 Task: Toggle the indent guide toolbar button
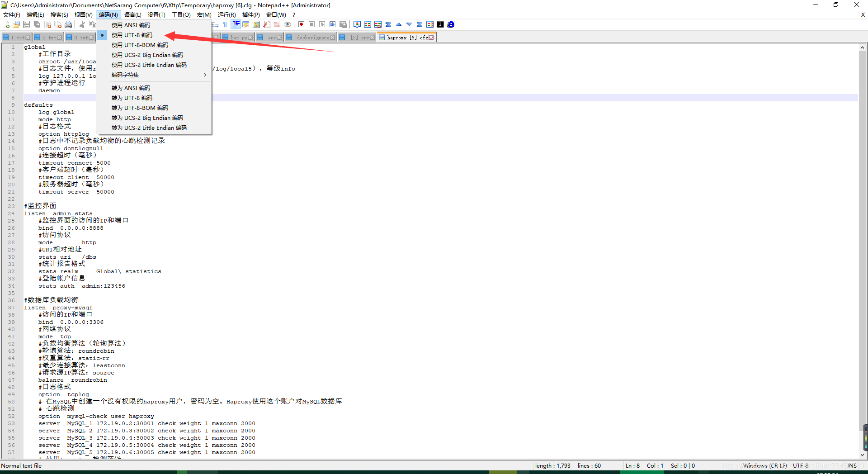[236, 24]
